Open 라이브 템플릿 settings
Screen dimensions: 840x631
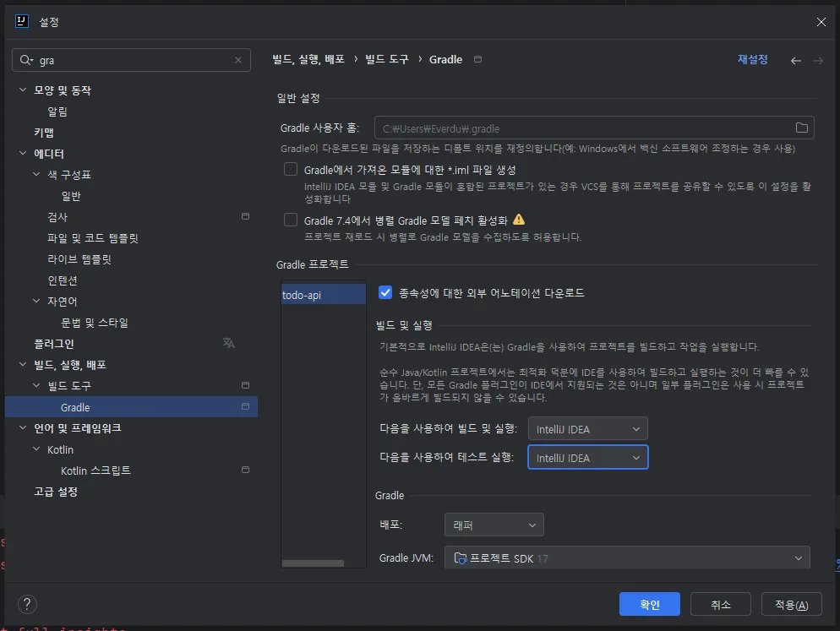pyautogui.click(x=79, y=259)
